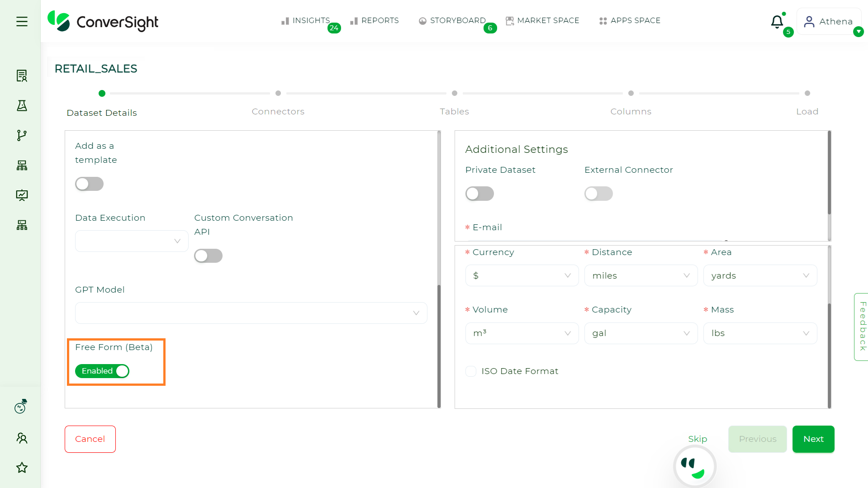This screenshot has height=488, width=868.
Task: Open the Data Execution dropdown
Action: point(131,241)
